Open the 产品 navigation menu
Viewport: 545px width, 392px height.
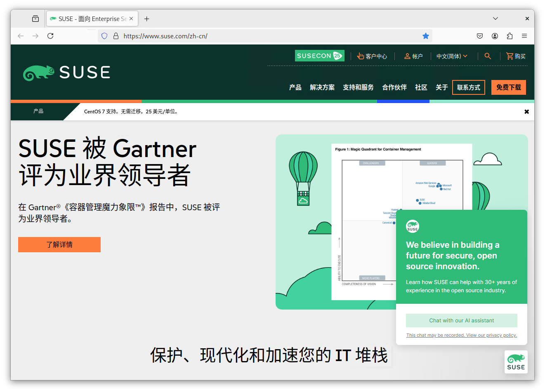coord(295,87)
